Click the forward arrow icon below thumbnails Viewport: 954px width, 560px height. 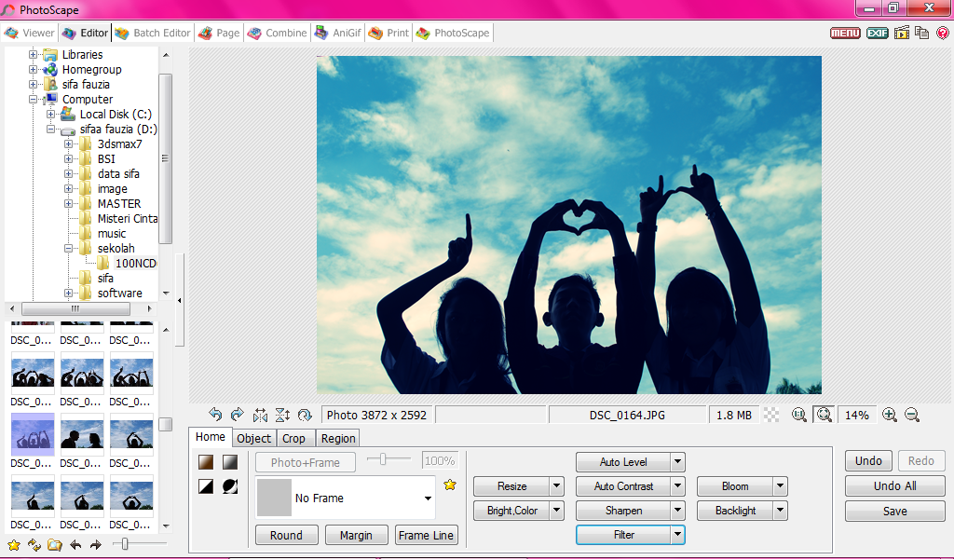pyautogui.click(x=96, y=545)
